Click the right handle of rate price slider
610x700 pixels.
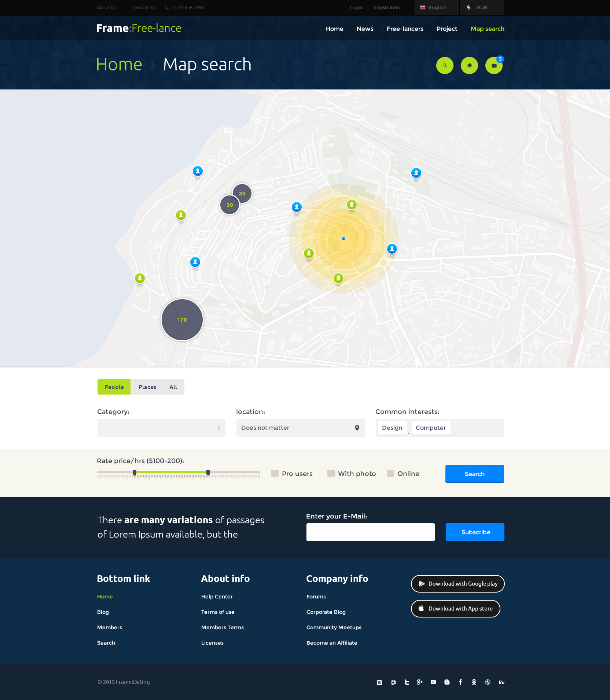click(208, 472)
